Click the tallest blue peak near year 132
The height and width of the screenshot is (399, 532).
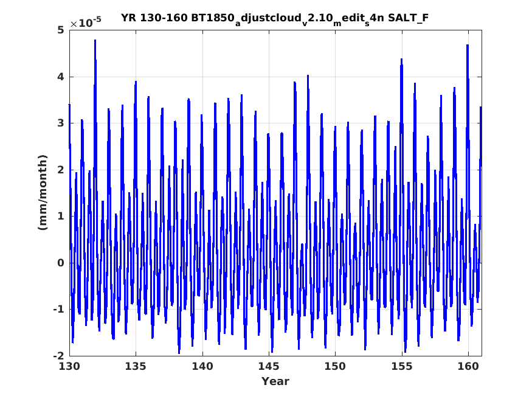(95, 41)
